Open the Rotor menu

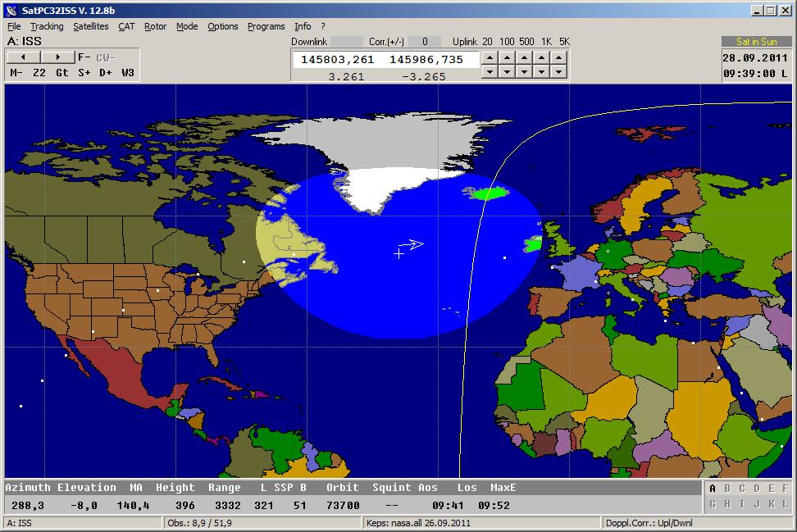click(155, 26)
